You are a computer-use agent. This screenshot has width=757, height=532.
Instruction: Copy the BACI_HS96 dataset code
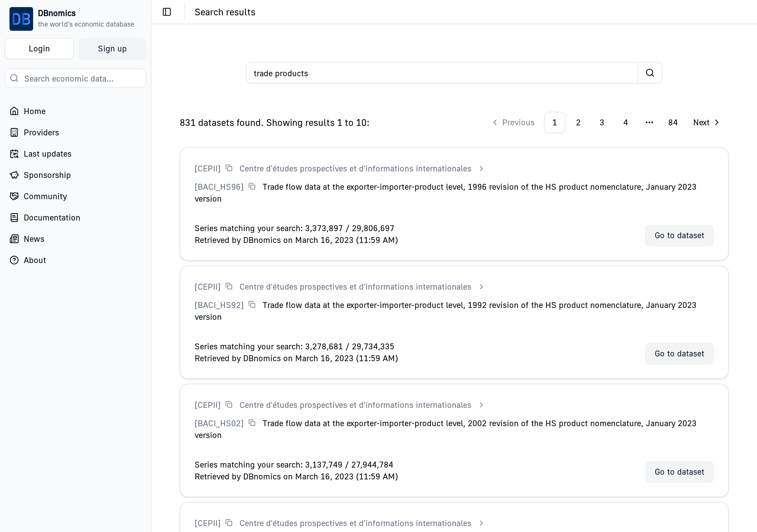coord(252,186)
